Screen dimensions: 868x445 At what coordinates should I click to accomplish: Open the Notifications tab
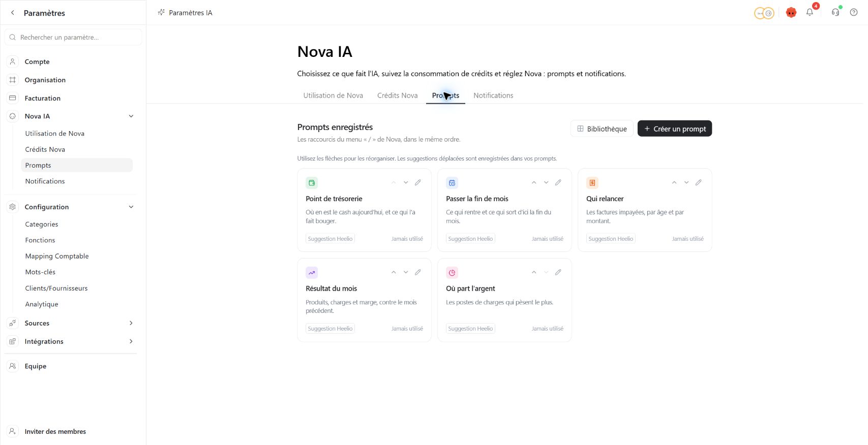(x=493, y=96)
